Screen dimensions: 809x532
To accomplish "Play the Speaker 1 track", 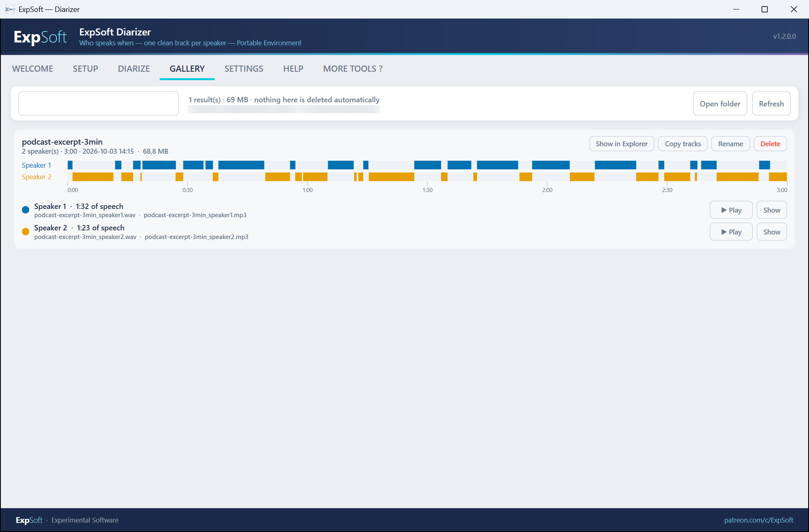I will 731,210.
